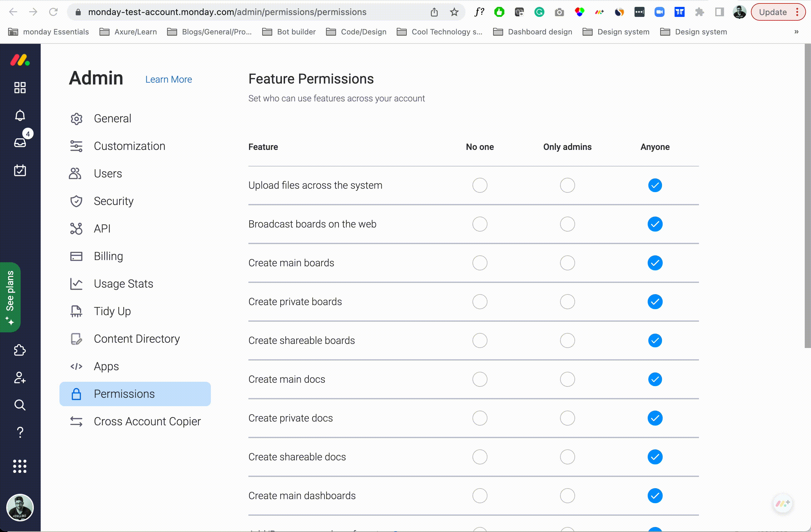Open monday Essentials bookmark folder
The width and height of the screenshot is (811, 532).
pos(48,32)
